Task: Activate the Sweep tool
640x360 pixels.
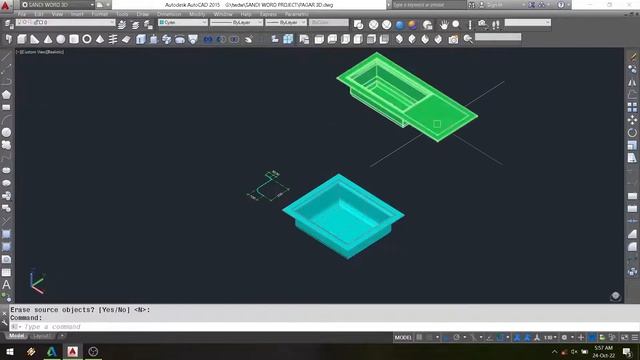Action: tap(167, 39)
